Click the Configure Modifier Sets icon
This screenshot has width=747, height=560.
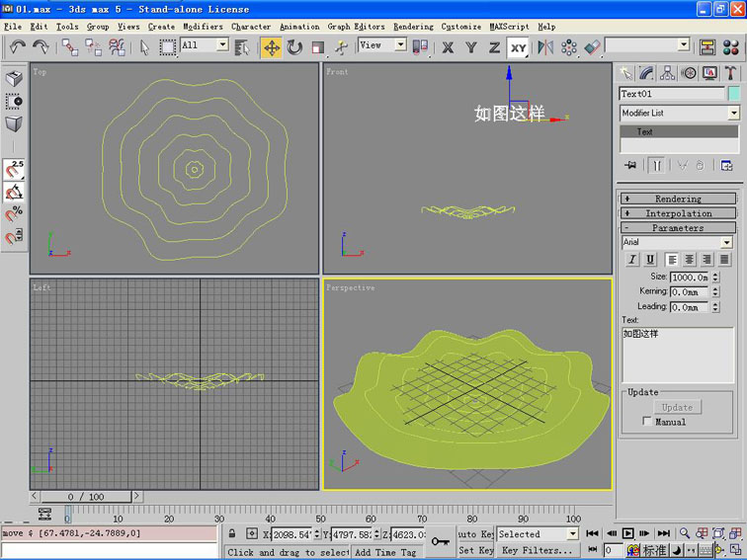(x=726, y=165)
